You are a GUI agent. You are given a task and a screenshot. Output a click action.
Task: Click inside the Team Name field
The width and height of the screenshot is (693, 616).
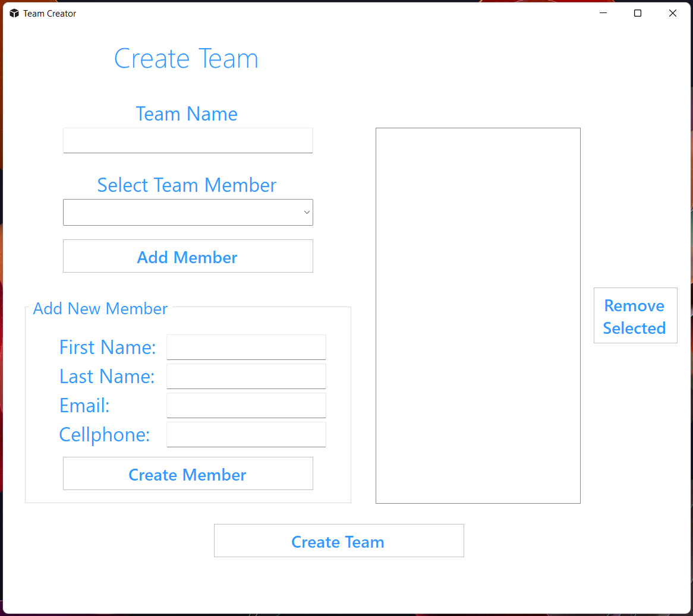187,140
